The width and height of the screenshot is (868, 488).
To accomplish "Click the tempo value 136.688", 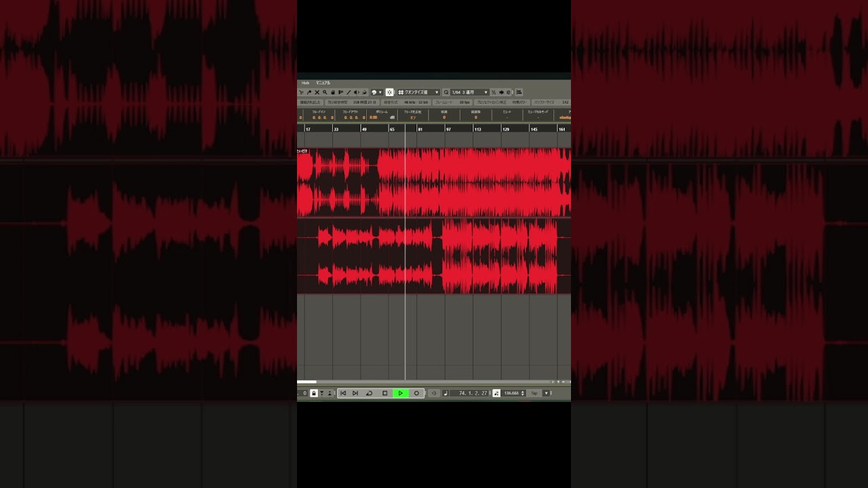I will point(511,393).
